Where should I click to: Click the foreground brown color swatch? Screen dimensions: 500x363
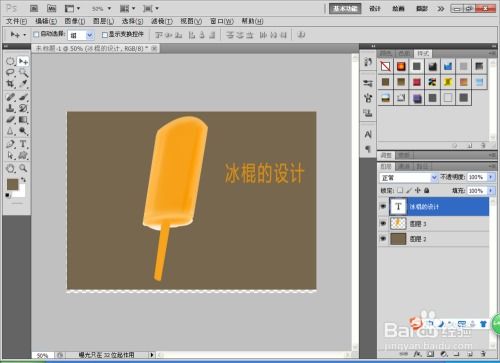pos(12,184)
